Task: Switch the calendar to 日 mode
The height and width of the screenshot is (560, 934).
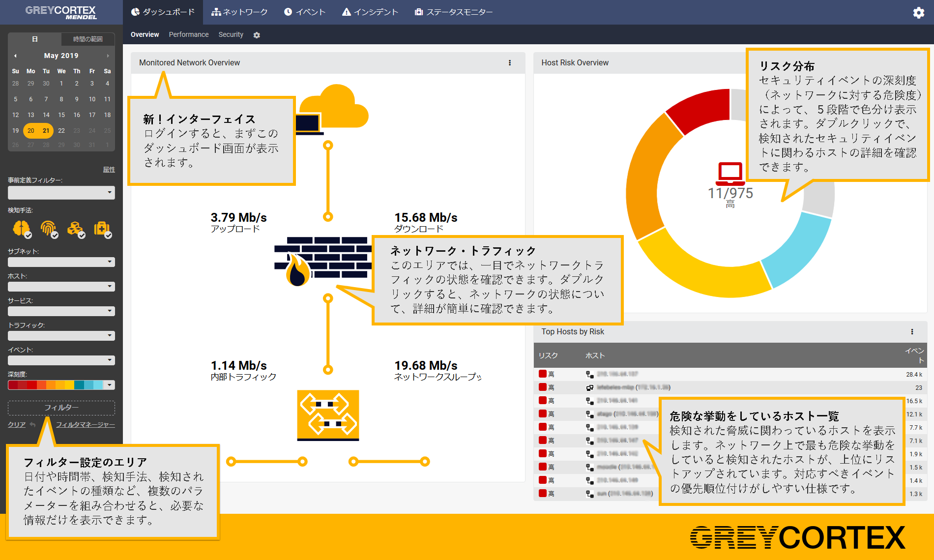Action: [34, 39]
